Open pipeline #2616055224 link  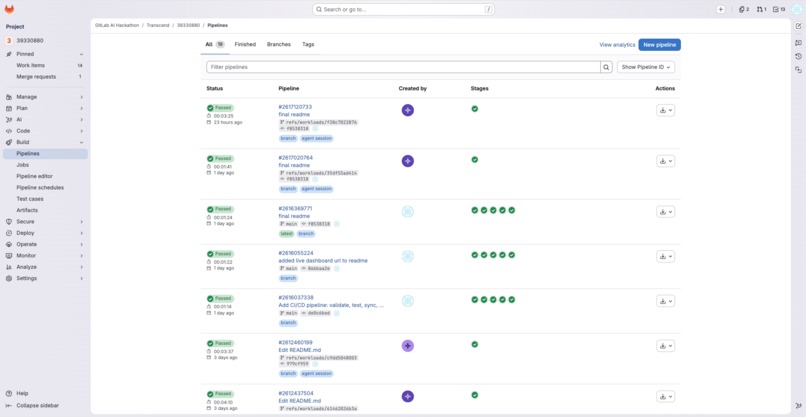[296, 253]
